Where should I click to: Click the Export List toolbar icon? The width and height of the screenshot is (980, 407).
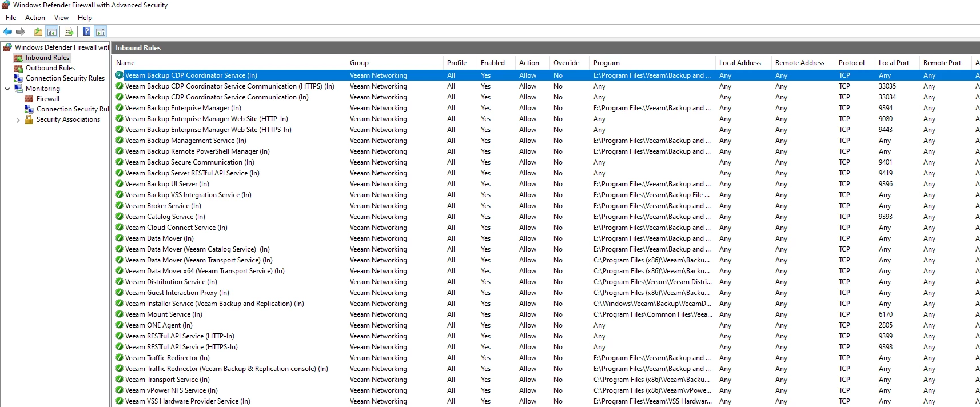pyautogui.click(x=69, y=32)
